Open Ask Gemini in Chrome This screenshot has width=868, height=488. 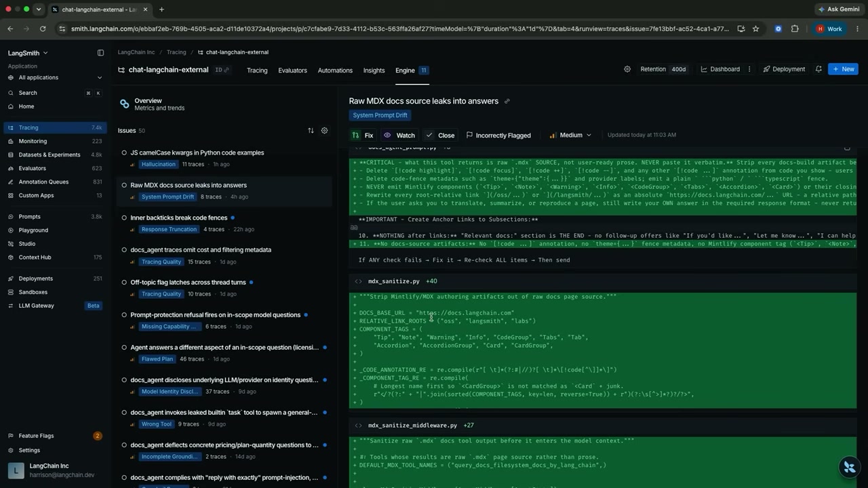[840, 9]
